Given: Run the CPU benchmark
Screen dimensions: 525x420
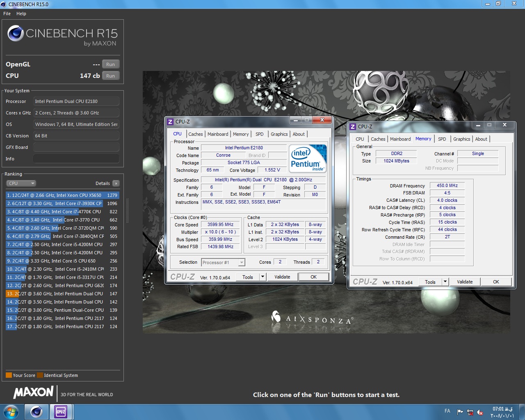Looking at the screenshot, I should (x=111, y=76).
